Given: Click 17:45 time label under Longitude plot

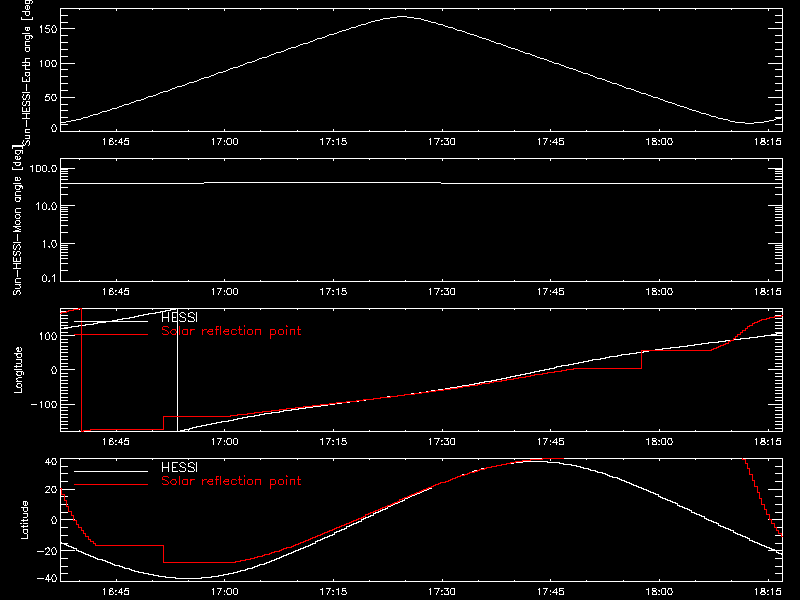Looking at the screenshot, I should [x=551, y=441].
